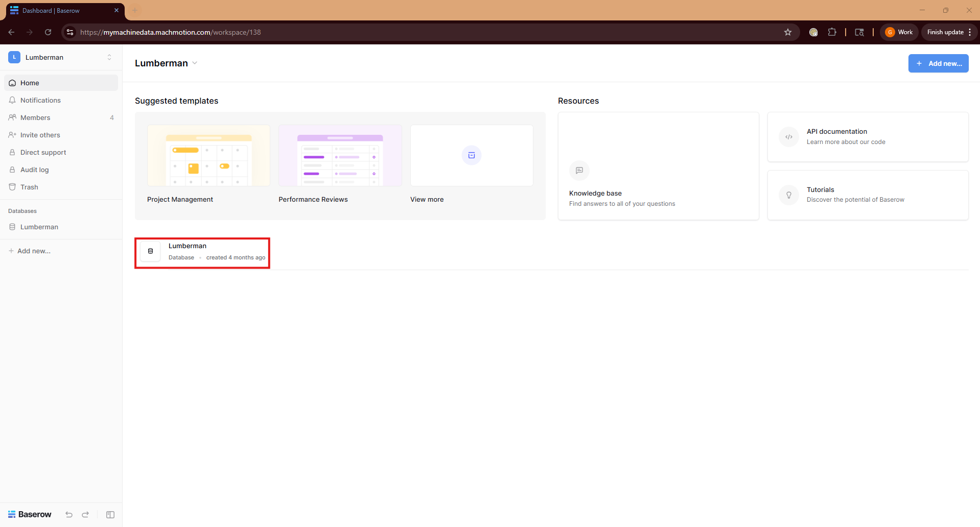Open the Lumberman workspace switcher in sidebar
This screenshot has width=980, height=527.
[61, 57]
